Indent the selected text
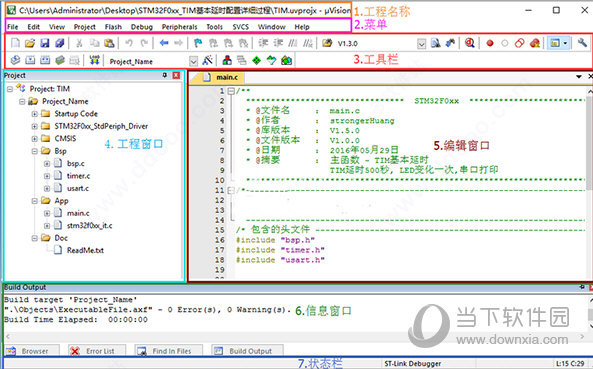This screenshot has width=593, height=369. 263,43
